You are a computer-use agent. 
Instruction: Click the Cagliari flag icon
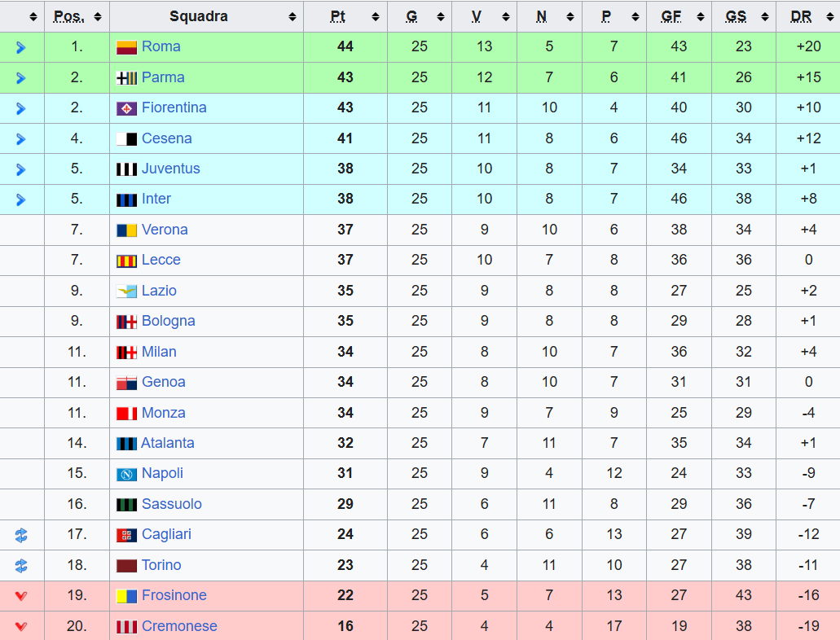click(126, 535)
